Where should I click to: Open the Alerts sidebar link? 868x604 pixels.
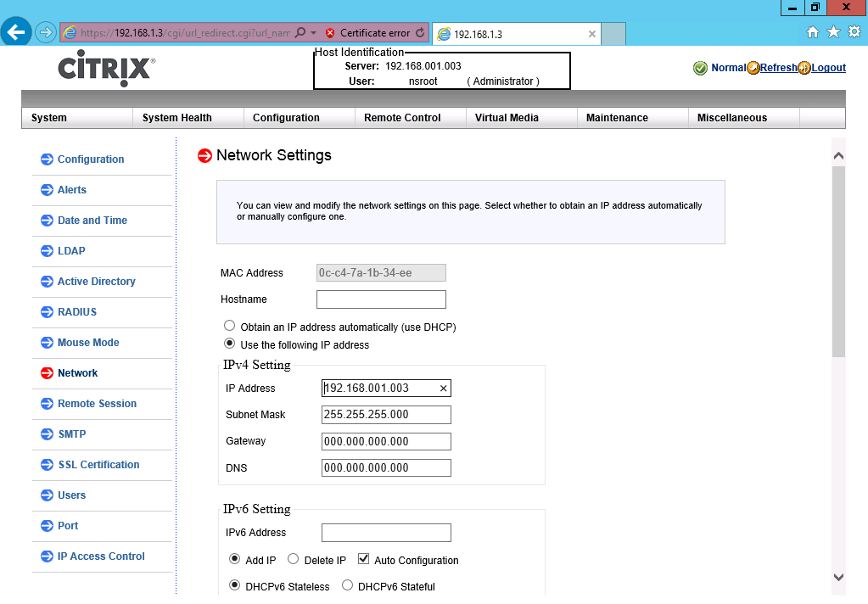(x=72, y=190)
